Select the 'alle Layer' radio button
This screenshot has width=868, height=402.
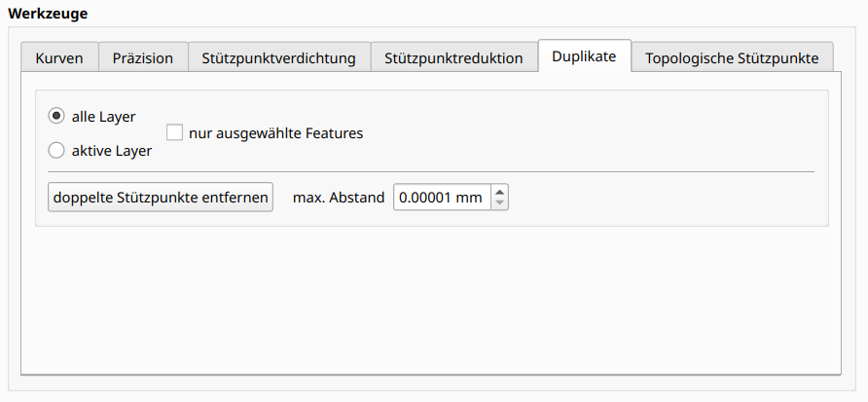56,116
